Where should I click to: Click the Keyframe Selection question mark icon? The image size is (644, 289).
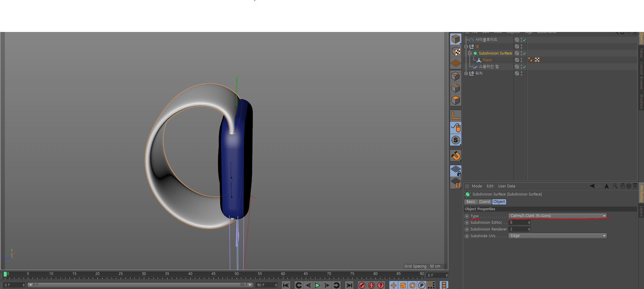coord(381,285)
